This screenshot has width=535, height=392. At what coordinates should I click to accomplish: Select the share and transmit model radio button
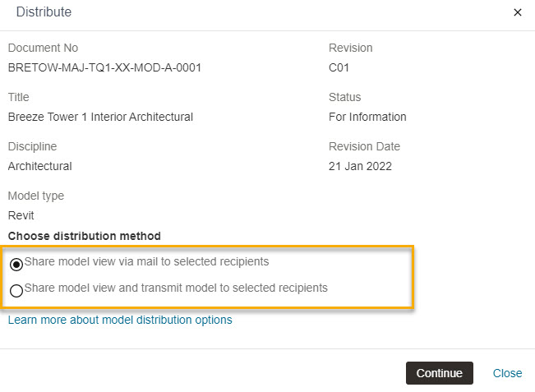click(x=16, y=291)
